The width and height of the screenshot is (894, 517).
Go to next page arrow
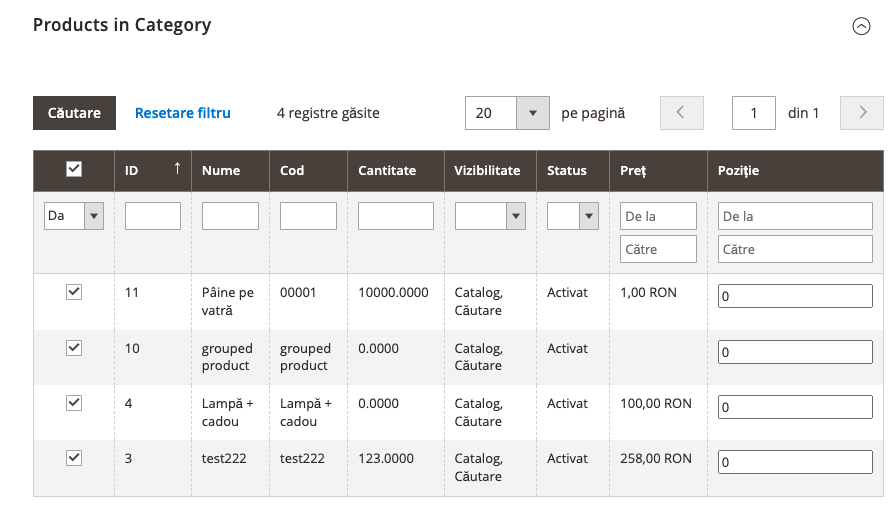click(x=862, y=113)
